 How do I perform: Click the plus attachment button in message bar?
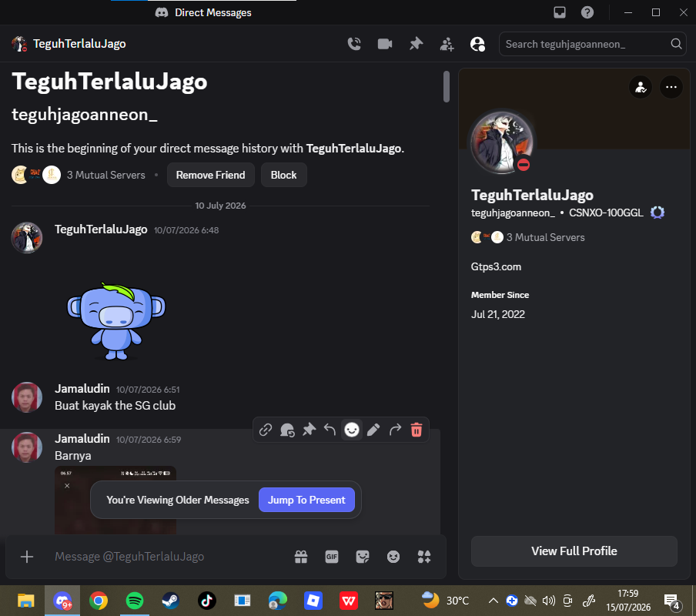coord(27,557)
